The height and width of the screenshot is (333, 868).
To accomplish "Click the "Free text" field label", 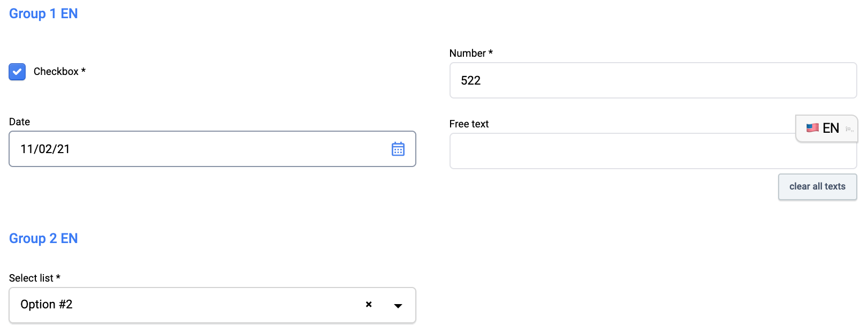I will point(469,124).
